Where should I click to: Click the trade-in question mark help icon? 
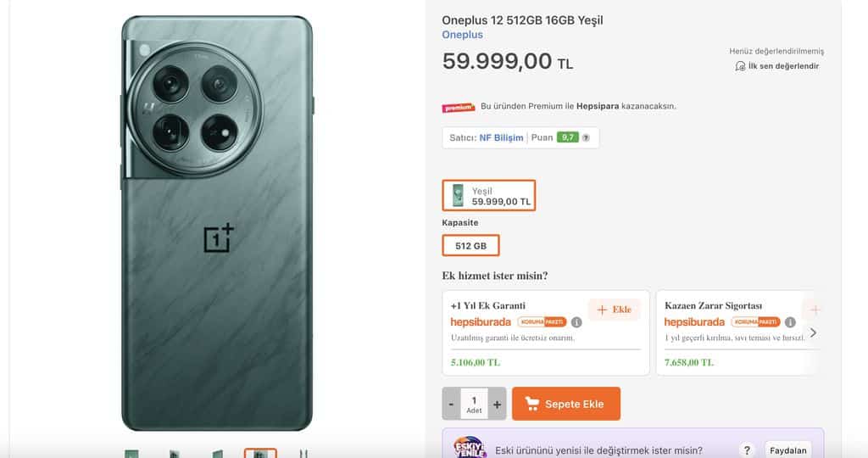747,450
